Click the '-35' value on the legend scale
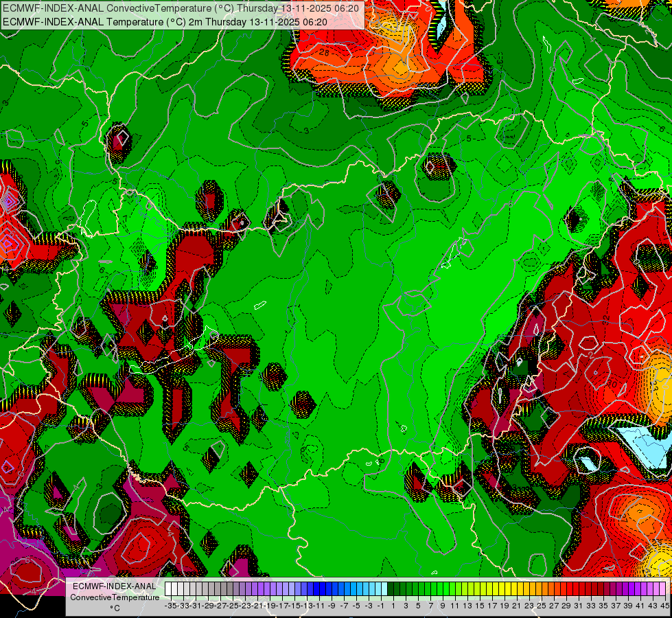672x618 pixels. 171,606
